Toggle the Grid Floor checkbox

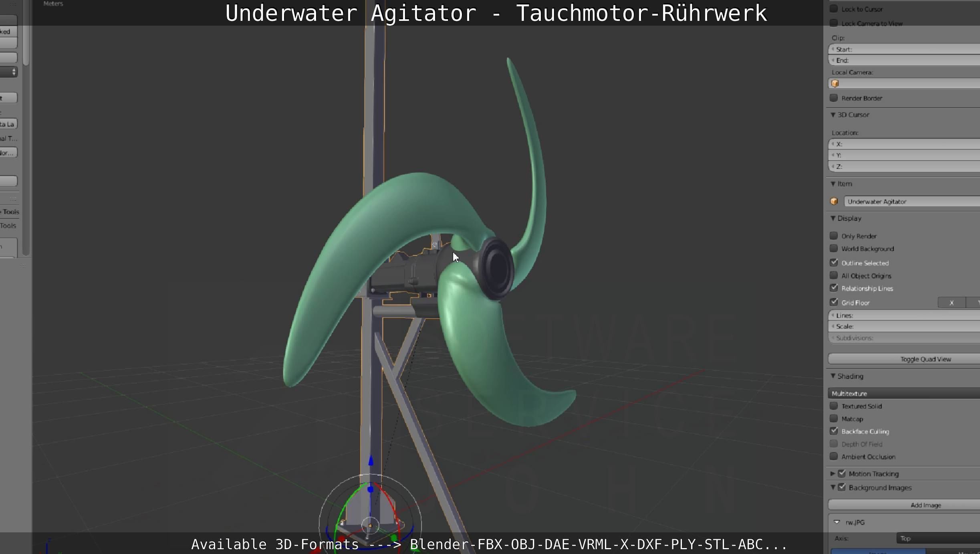coord(834,302)
